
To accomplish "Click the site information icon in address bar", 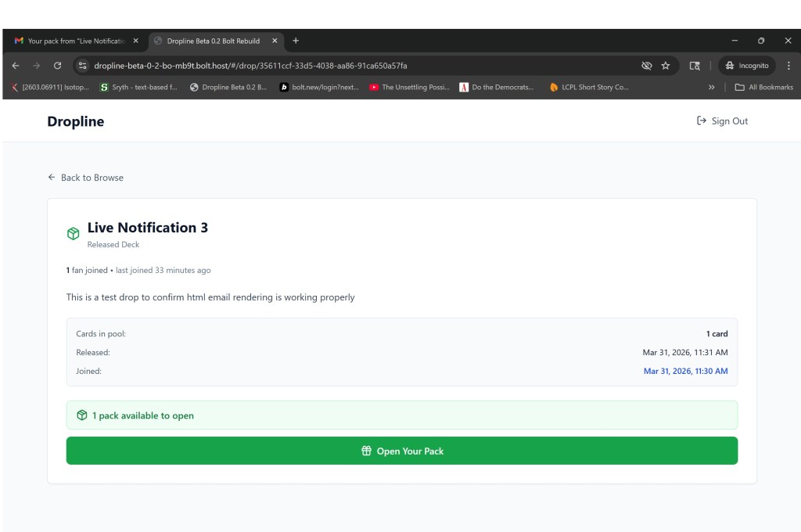I will (82, 66).
